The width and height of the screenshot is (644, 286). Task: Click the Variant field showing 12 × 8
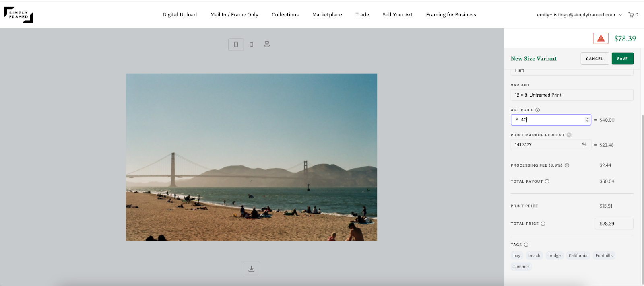click(572, 95)
